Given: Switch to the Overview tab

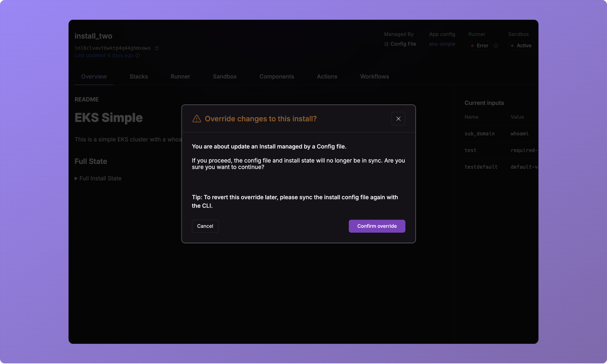Looking at the screenshot, I should click(x=94, y=76).
